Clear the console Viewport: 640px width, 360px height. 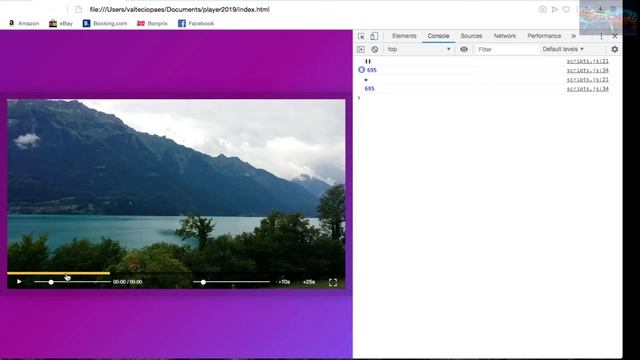tap(375, 49)
